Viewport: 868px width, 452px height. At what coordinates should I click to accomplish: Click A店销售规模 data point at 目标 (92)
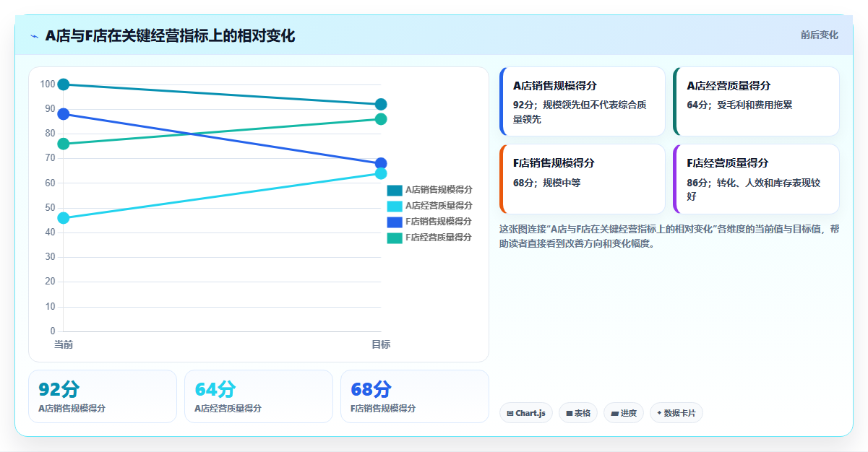tap(381, 105)
